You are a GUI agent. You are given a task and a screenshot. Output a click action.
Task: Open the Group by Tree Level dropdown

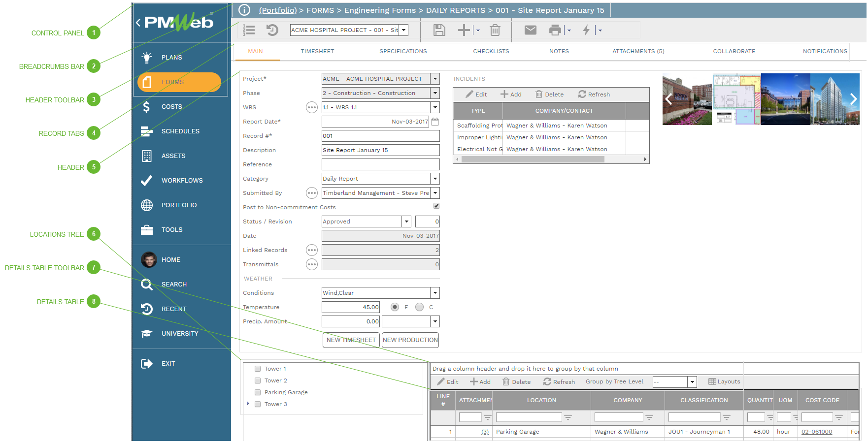click(x=692, y=382)
